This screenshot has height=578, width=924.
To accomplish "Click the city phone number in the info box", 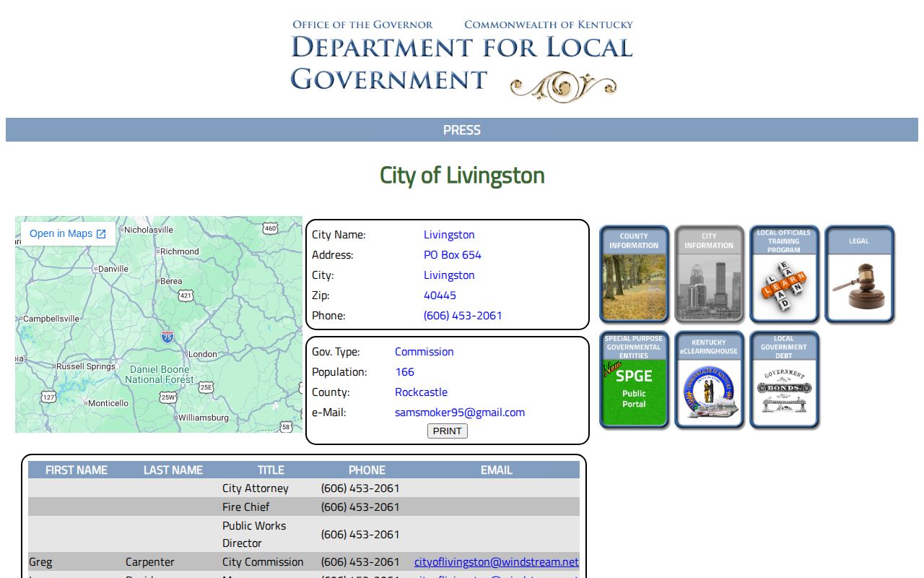I will [x=463, y=316].
